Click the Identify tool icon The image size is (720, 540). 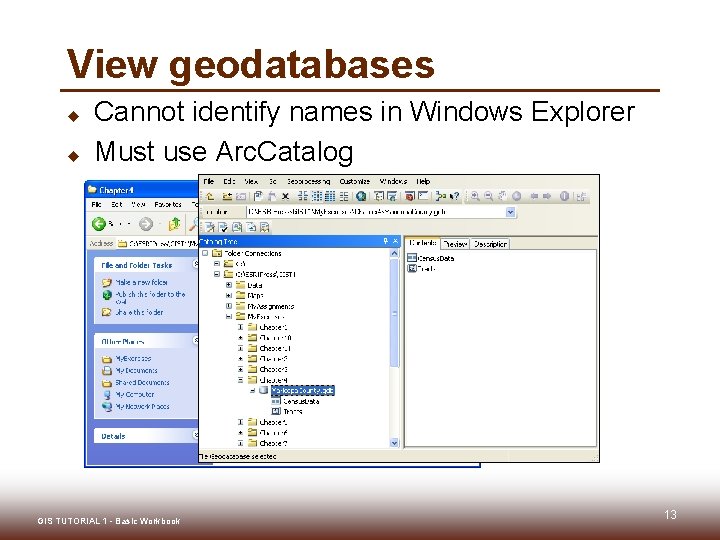(564, 197)
